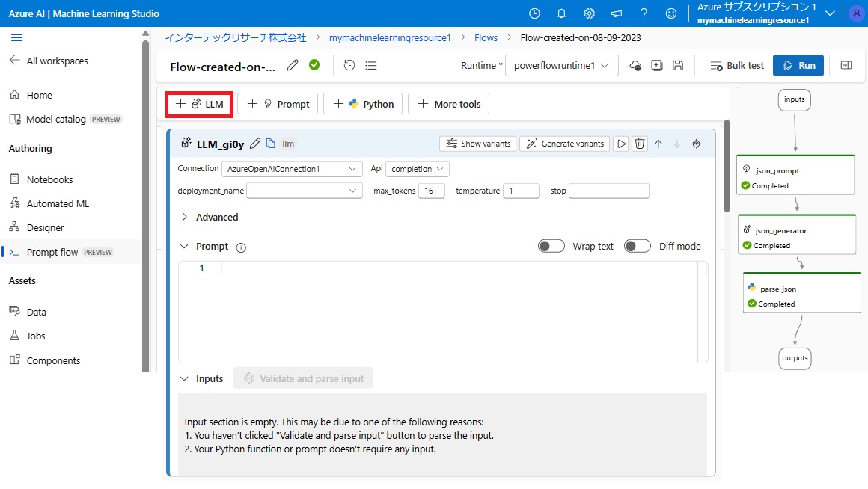Save the flow with disk icon
Screen dimensions: 868x489
pyautogui.click(x=678, y=65)
